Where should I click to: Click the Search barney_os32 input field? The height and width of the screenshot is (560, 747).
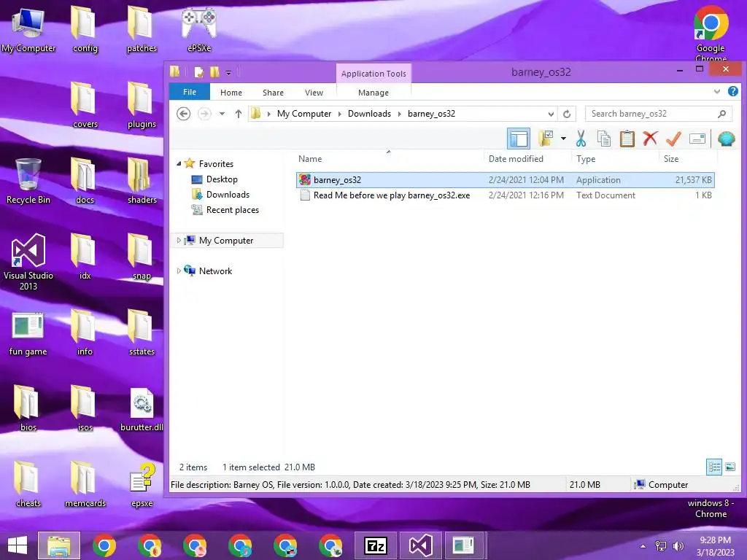tap(659, 114)
